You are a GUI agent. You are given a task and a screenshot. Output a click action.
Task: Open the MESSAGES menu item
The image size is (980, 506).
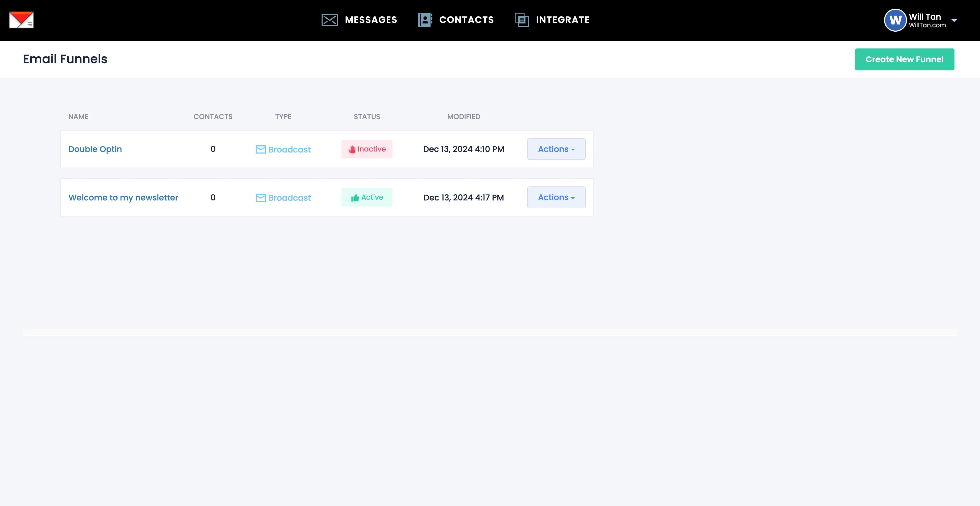tap(371, 20)
